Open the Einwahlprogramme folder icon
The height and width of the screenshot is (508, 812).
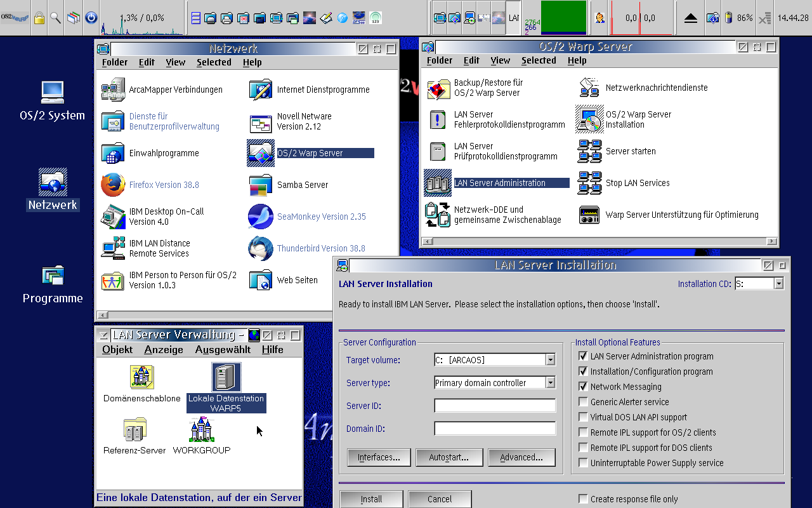pos(114,153)
